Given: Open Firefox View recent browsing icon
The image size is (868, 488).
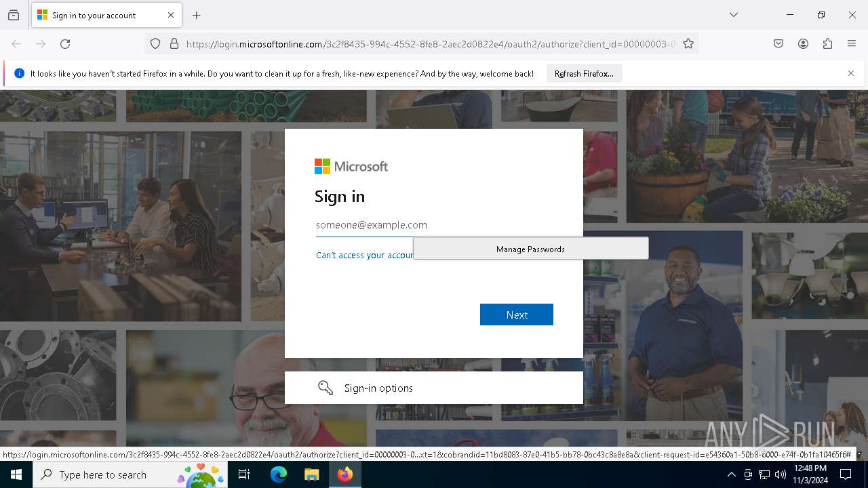Looking at the screenshot, I should [x=14, y=15].
